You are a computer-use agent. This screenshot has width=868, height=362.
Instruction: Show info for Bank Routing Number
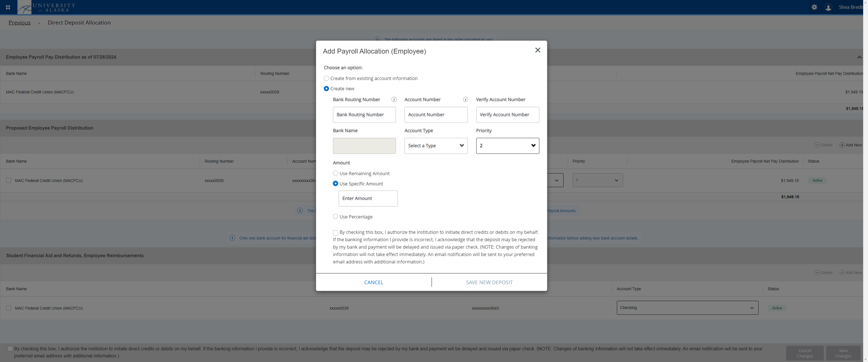394,100
